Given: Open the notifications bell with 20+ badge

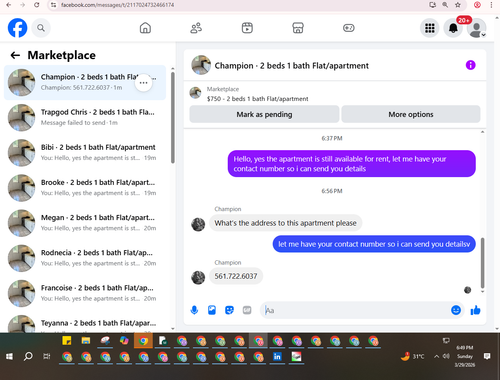Looking at the screenshot, I should click(453, 28).
